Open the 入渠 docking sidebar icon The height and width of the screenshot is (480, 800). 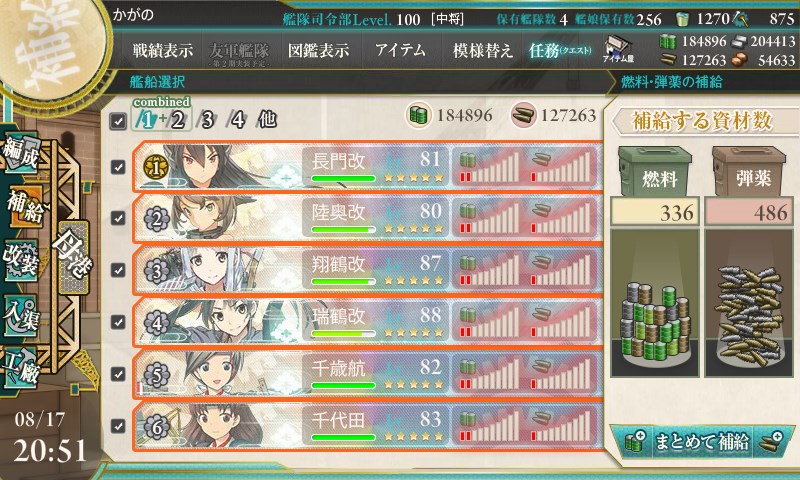[x=20, y=315]
